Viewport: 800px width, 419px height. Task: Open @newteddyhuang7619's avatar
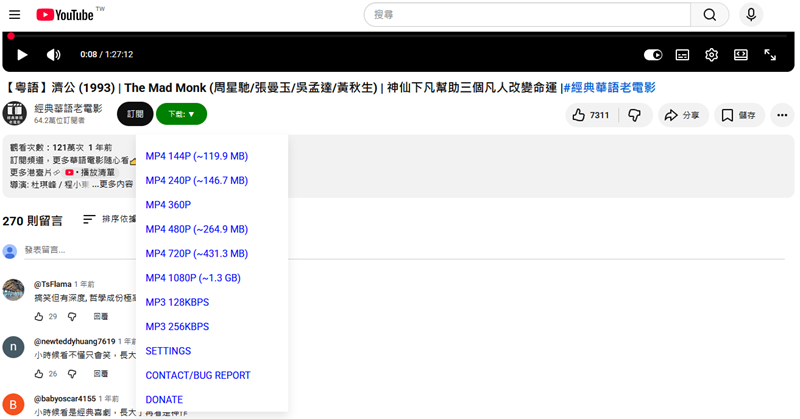13,347
